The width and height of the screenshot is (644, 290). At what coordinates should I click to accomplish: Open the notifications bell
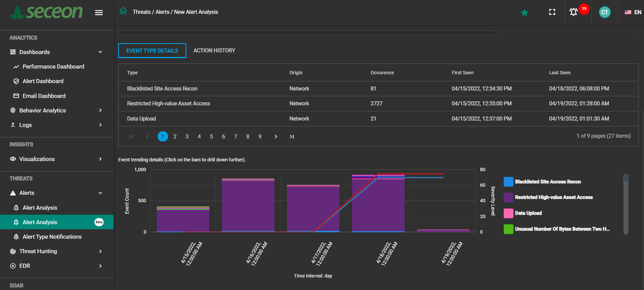(x=573, y=12)
